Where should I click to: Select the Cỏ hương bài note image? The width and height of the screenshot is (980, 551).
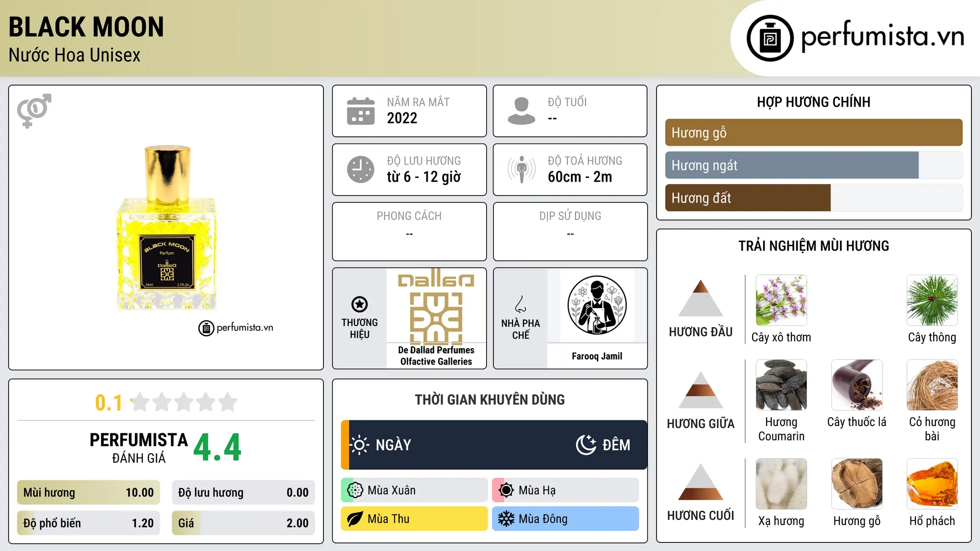[x=932, y=385]
